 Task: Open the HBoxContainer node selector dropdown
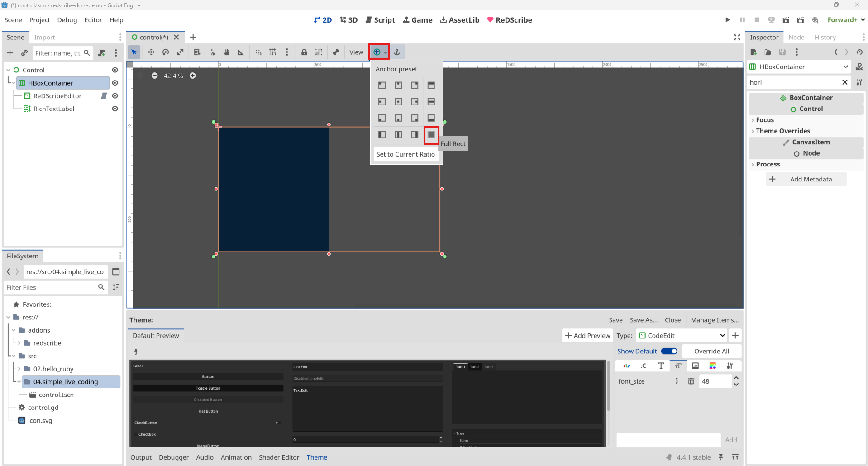tap(799, 67)
